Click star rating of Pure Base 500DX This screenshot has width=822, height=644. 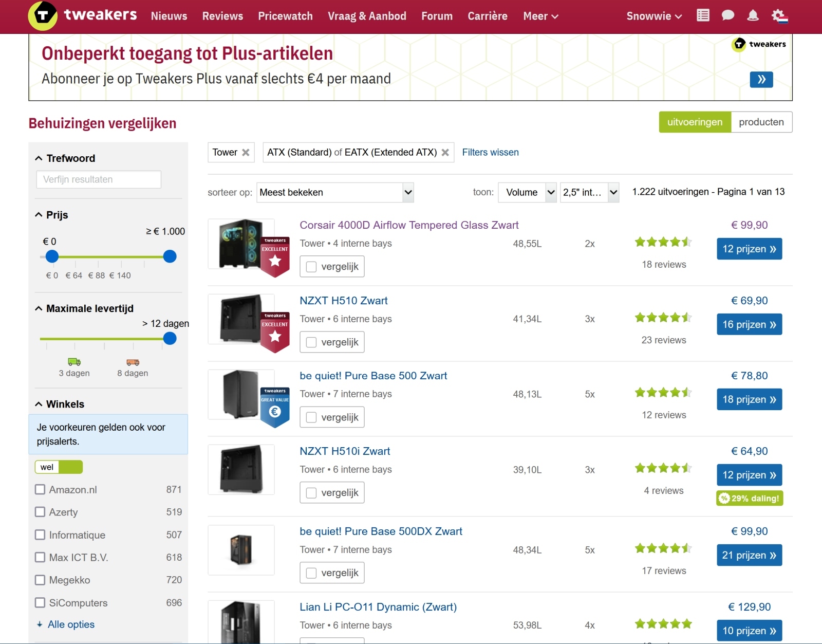664,548
